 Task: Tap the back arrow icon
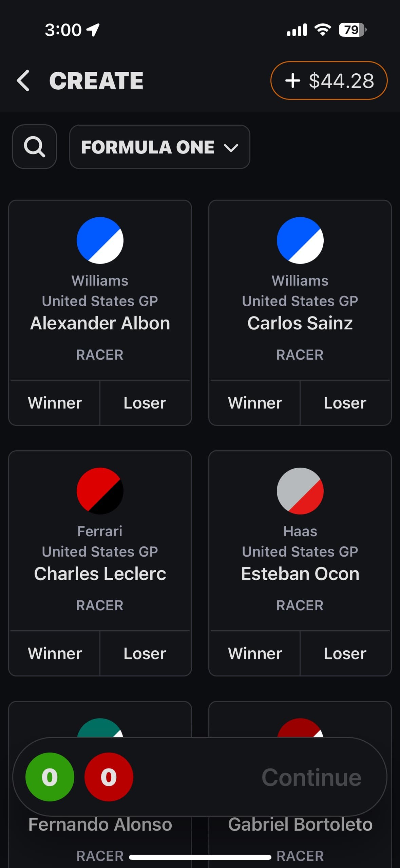click(23, 81)
